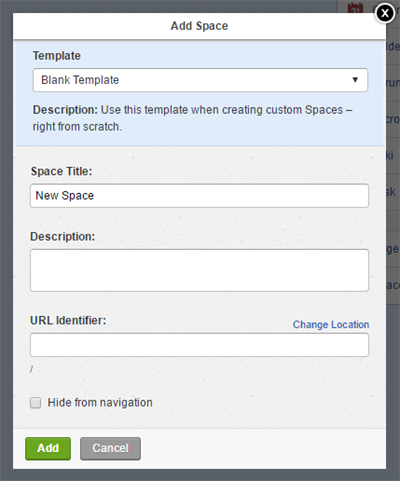The height and width of the screenshot is (481, 400).
Task: Click the template description text about custom Spaces
Action: [192, 118]
